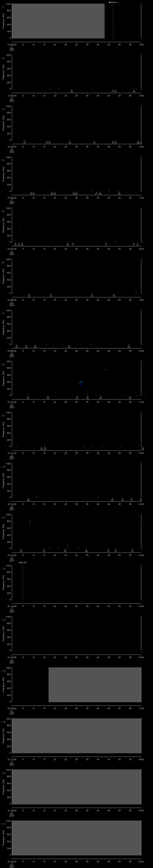Click the gray data-gap block in panel 1

click(58, 21)
